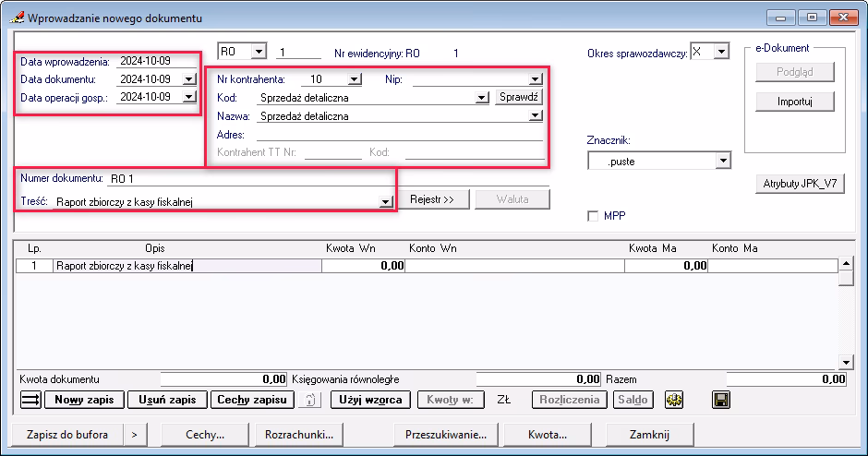Expand the Treść dropdown list
The height and width of the screenshot is (456, 868).
(x=384, y=202)
